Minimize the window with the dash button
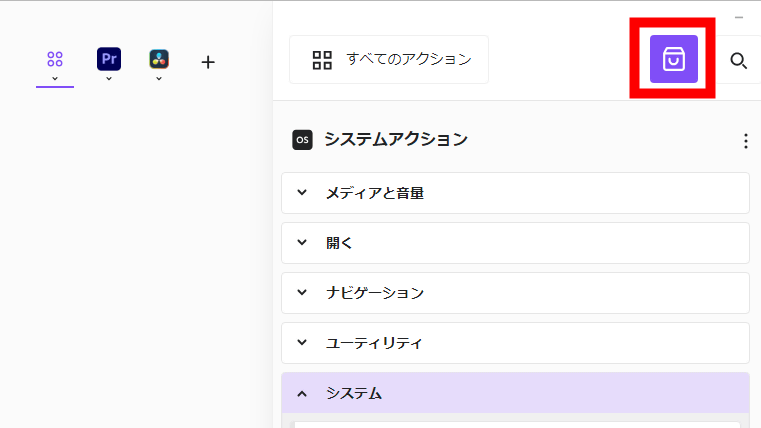This screenshot has width=761, height=428. coord(739,17)
